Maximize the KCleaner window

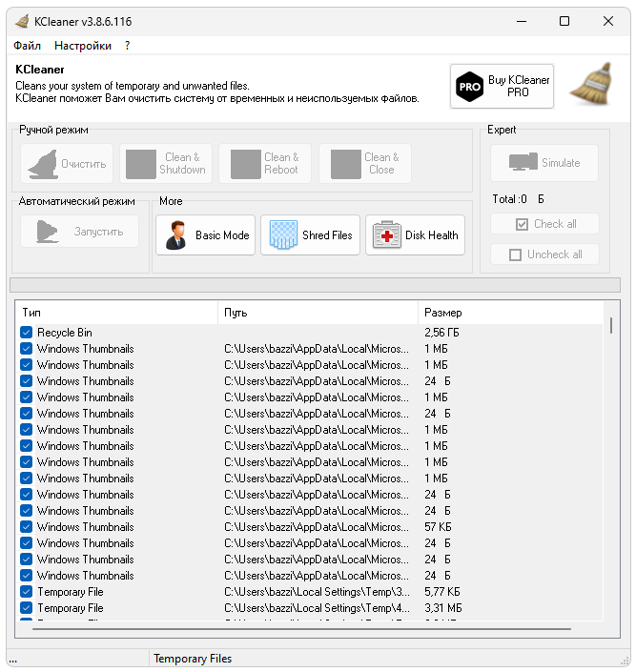[x=564, y=21]
